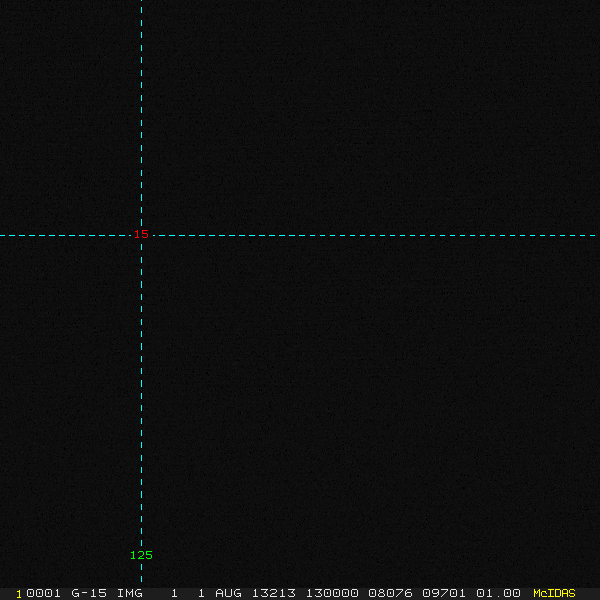Click the red 15 latitude label
Image resolution: width=600 pixels, height=600 pixels.
tap(142, 234)
